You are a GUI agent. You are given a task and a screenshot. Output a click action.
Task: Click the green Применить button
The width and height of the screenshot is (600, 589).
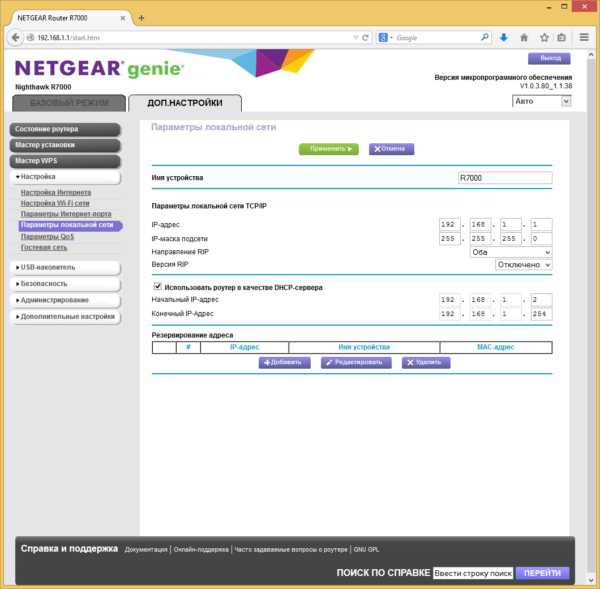[329, 149]
